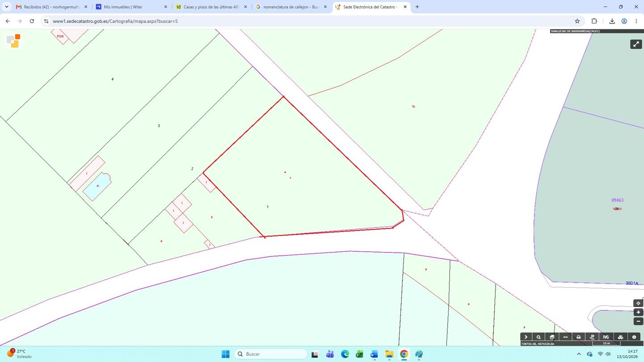Image resolution: width=644 pixels, height=362 pixels.
Task: Open the map layers stack tool
Action: click(x=552, y=337)
